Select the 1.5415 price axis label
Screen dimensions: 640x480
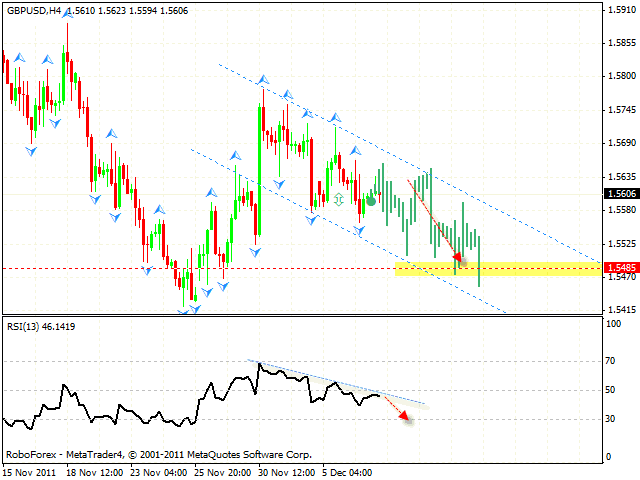[x=620, y=309]
